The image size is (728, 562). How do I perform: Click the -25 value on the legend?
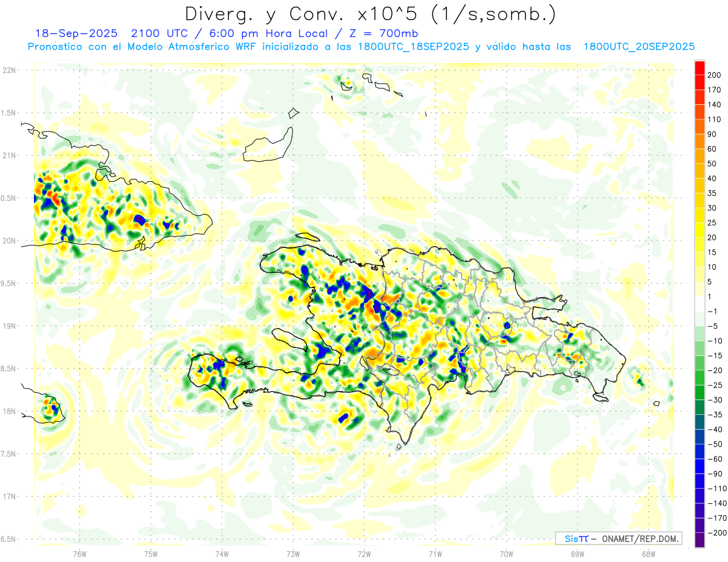pyautogui.click(x=715, y=385)
